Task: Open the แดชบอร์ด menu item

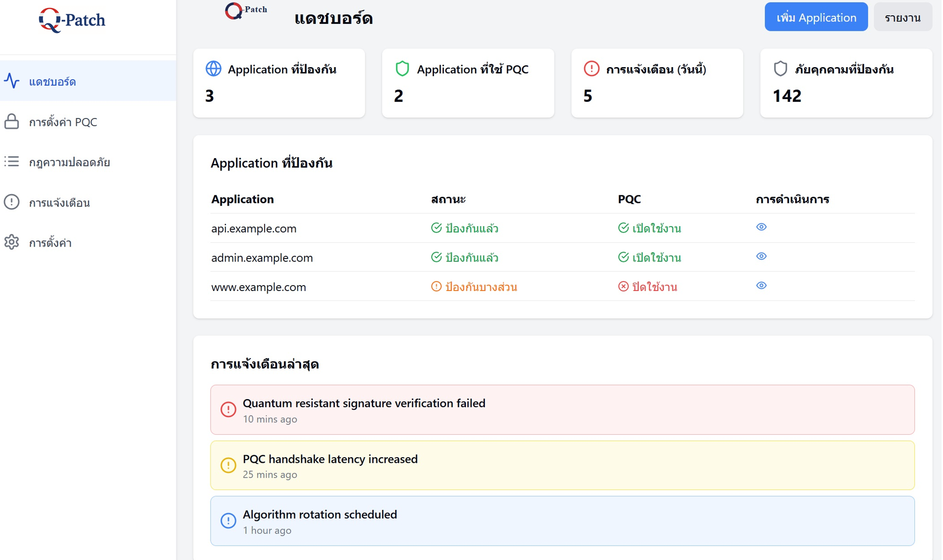Action: pos(52,82)
